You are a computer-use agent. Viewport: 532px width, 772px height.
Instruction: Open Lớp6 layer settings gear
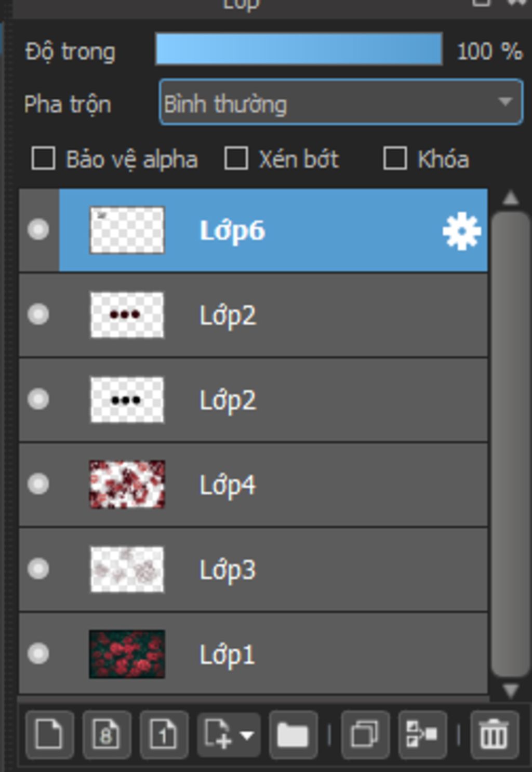461,231
